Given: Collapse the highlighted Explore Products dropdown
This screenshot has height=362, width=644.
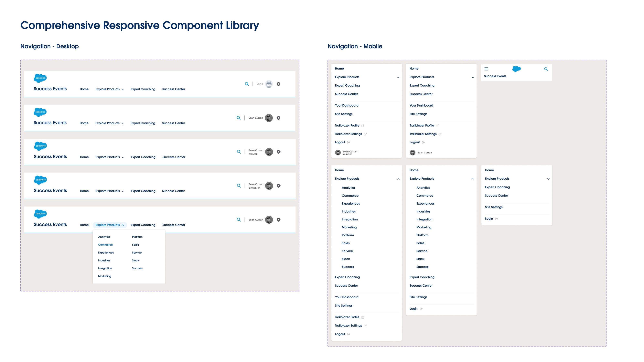Looking at the screenshot, I should coord(110,225).
